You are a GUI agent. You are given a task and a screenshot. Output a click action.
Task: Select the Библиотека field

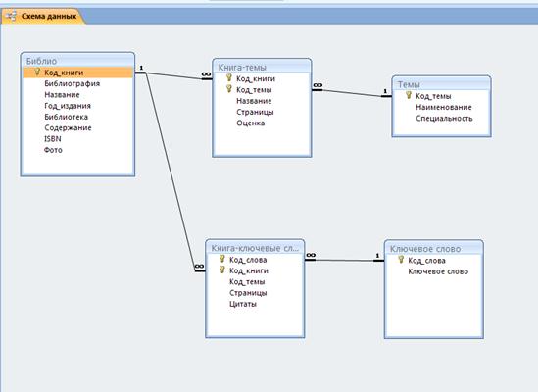tap(67, 117)
